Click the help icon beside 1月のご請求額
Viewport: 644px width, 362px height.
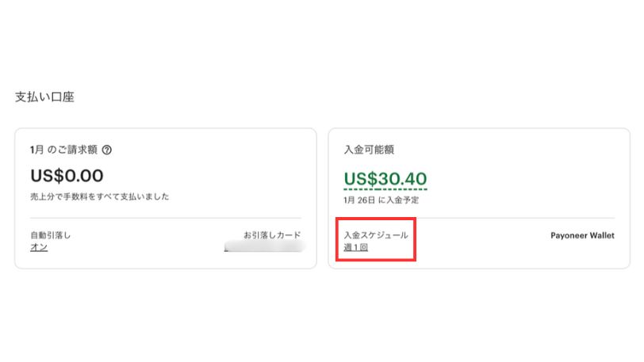coord(107,149)
